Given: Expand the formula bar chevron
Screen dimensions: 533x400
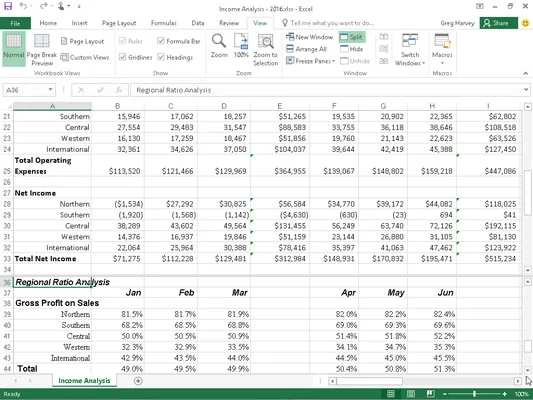Looking at the screenshot, I should pos(526,90).
